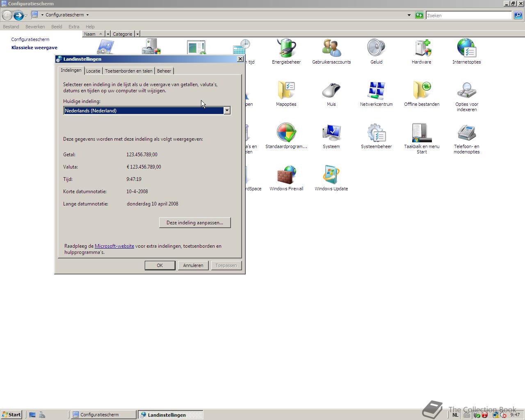Open Internetopties globe icon
This screenshot has height=420, width=525.
pyautogui.click(x=466, y=48)
